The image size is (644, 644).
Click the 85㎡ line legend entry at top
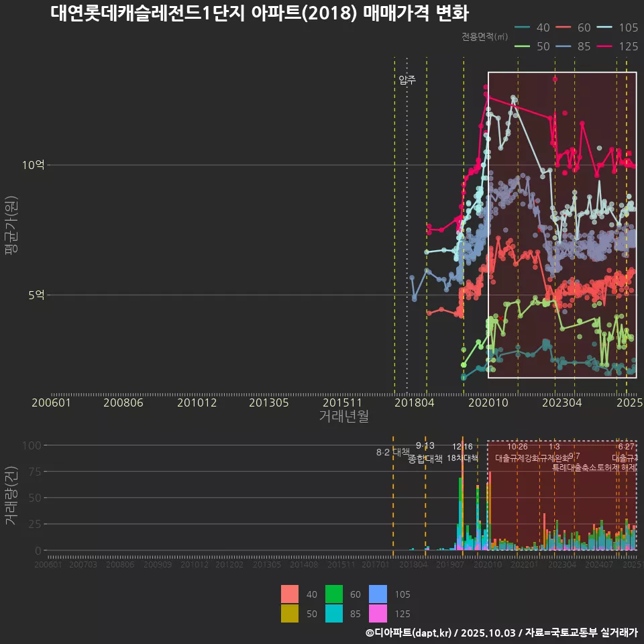coord(565,46)
